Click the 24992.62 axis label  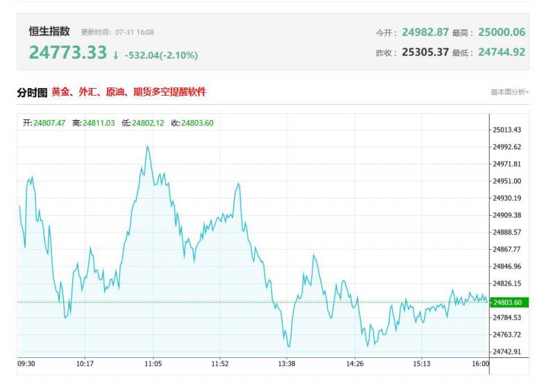click(x=507, y=147)
